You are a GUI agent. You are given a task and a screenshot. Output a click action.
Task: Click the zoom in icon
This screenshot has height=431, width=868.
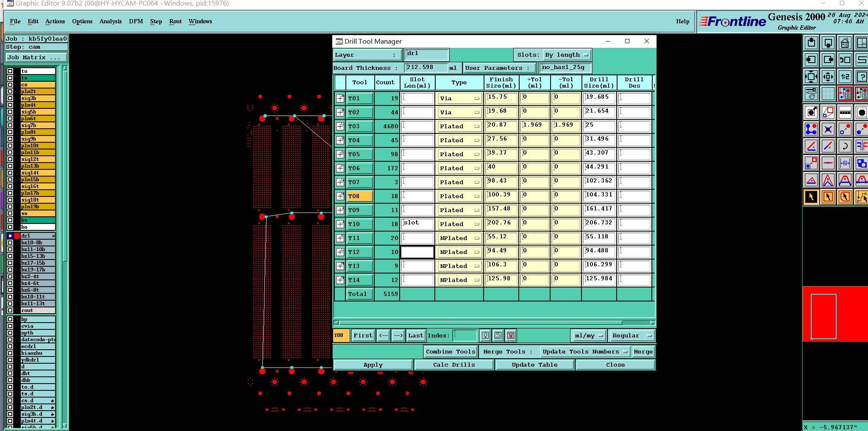[x=811, y=77]
